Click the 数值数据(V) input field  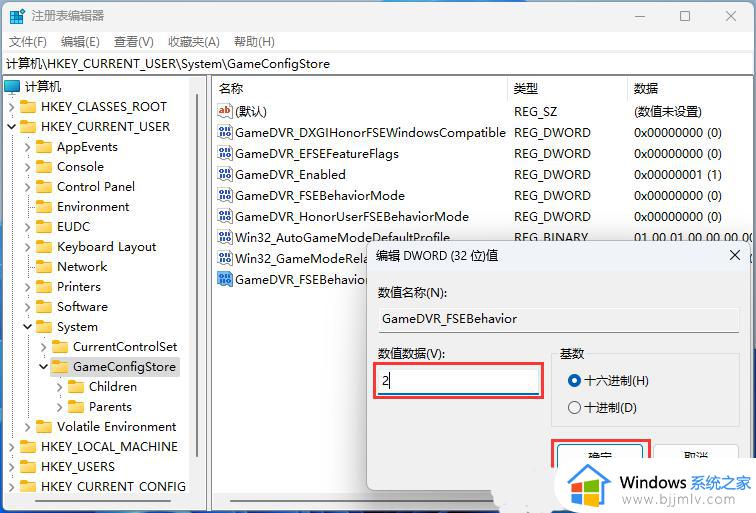tap(458, 381)
